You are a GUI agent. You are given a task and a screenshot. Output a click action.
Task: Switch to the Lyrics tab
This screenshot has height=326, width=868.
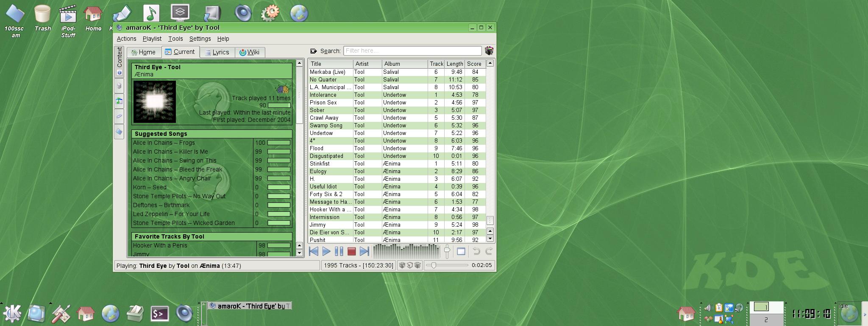[x=217, y=52]
